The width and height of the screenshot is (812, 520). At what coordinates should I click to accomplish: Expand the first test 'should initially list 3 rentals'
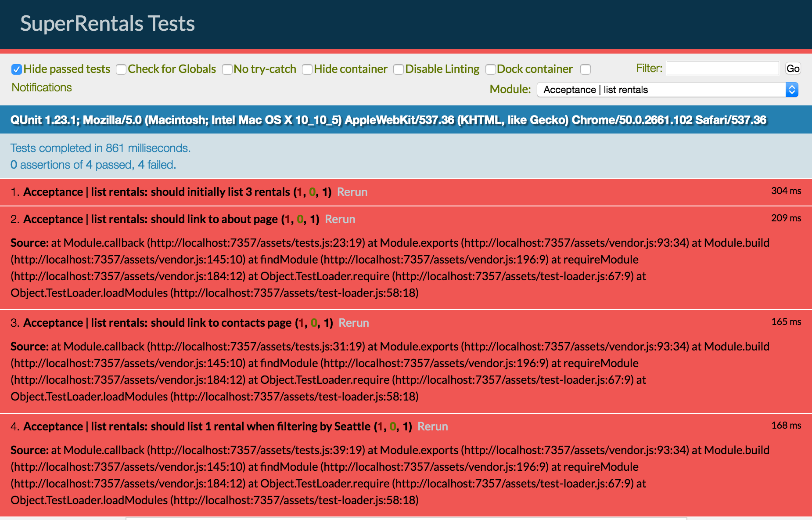[157, 192]
